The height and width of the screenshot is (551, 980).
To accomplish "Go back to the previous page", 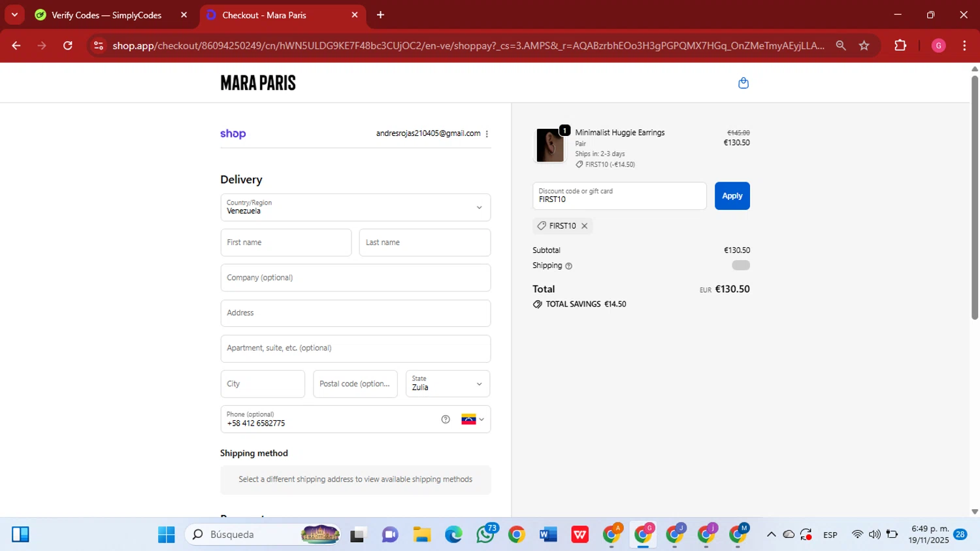I will [16, 46].
